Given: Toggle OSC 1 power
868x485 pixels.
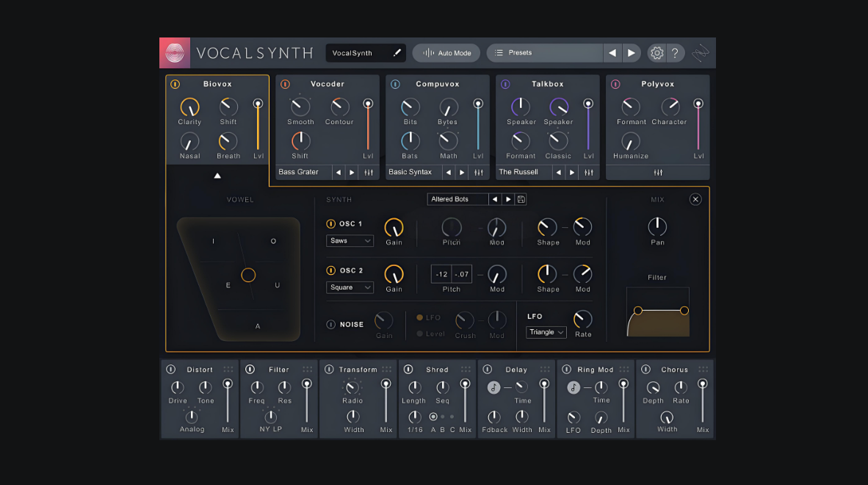Looking at the screenshot, I should coord(331,223).
